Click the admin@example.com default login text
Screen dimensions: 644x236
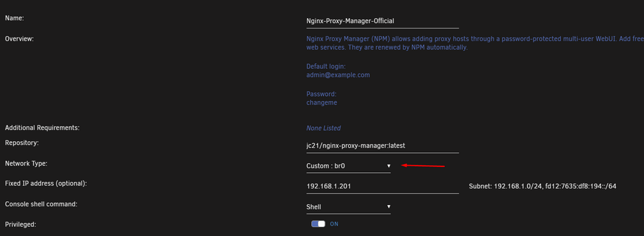[338, 75]
